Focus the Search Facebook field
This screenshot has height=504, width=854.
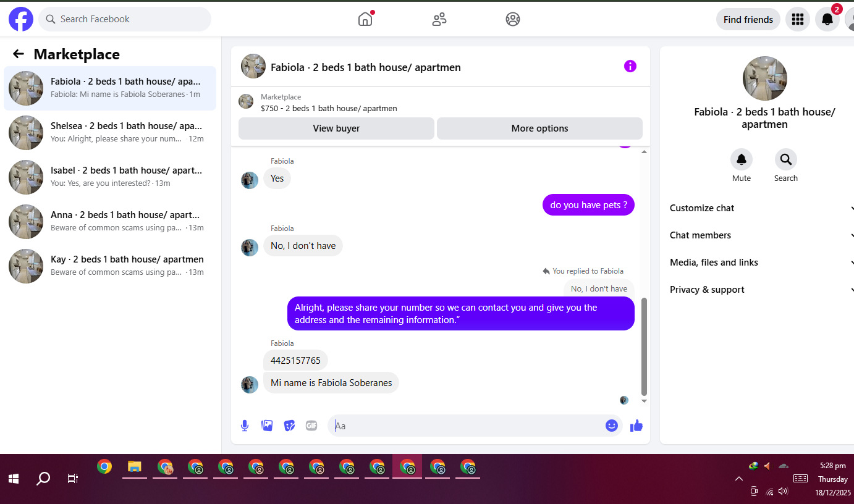(x=125, y=19)
